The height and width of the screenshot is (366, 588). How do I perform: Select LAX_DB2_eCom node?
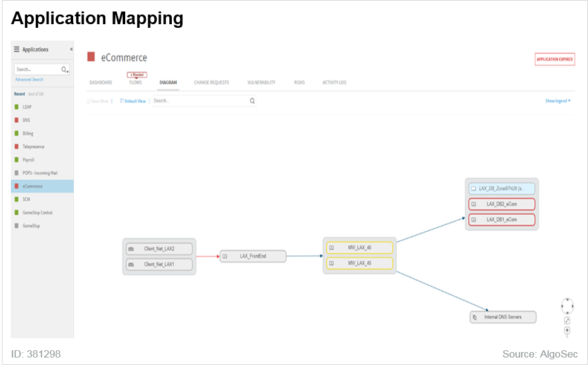coord(501,204)
